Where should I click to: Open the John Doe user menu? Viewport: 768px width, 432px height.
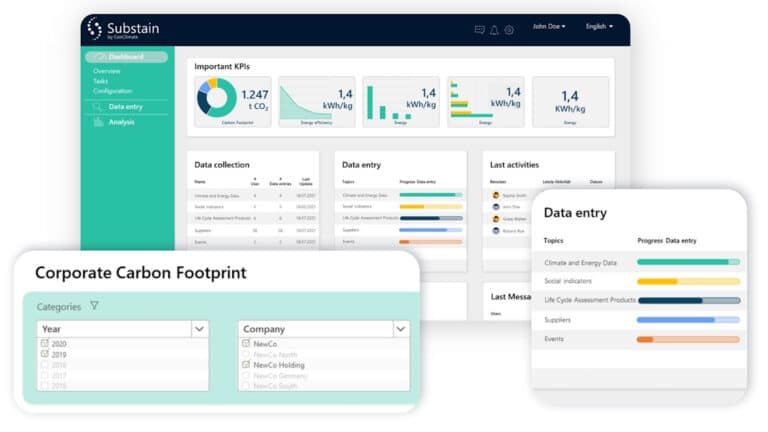coord(549,27)
